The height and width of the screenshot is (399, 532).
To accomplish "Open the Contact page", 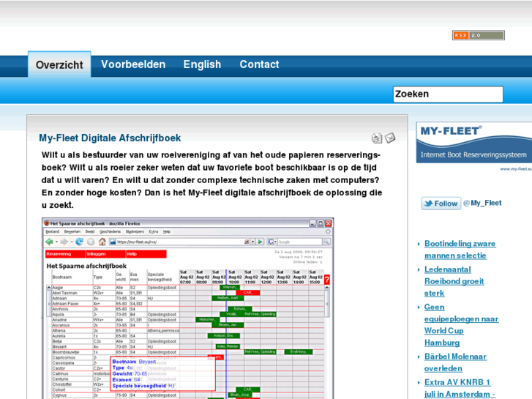I will [259, 64].
